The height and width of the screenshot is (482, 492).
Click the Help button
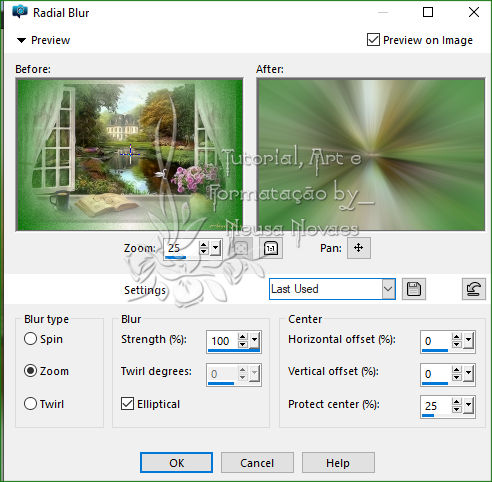(338, 463)
